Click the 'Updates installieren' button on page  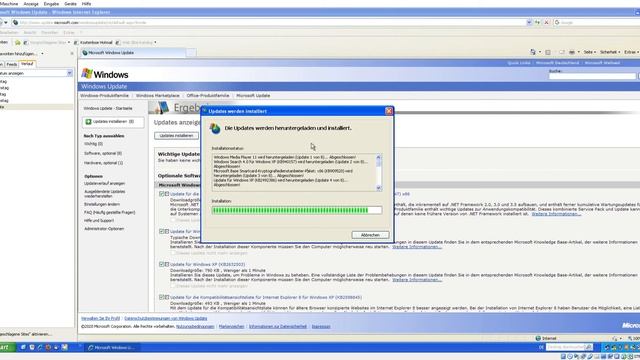pyautogui.click(x=176, y=136)
